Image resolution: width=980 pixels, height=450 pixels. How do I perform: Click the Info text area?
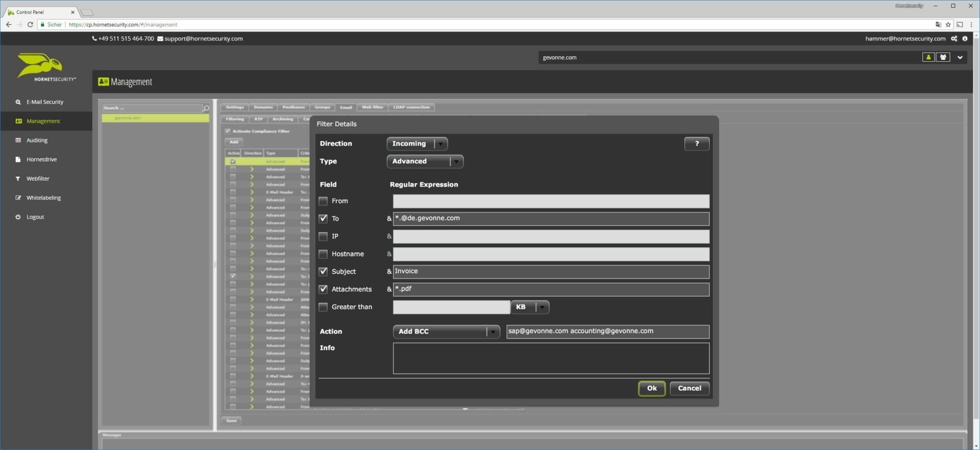click(x=551, y=359)
